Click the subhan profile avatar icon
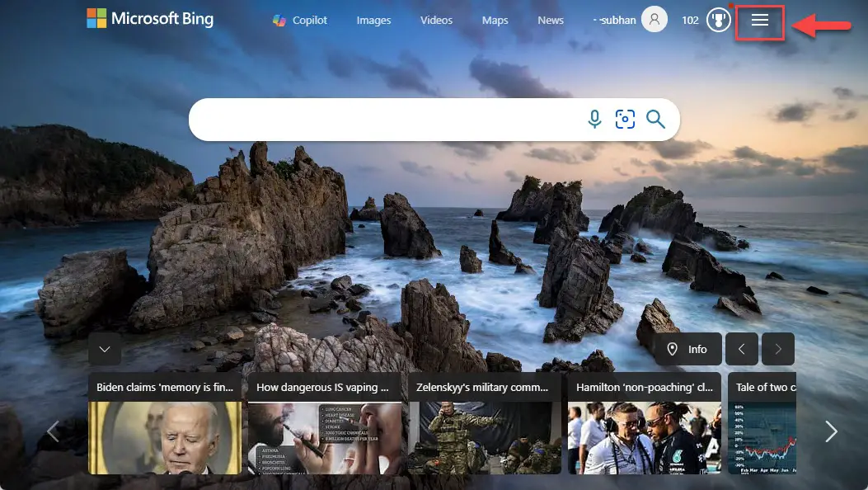Screen dimensions: 868x490 [655, 18]
